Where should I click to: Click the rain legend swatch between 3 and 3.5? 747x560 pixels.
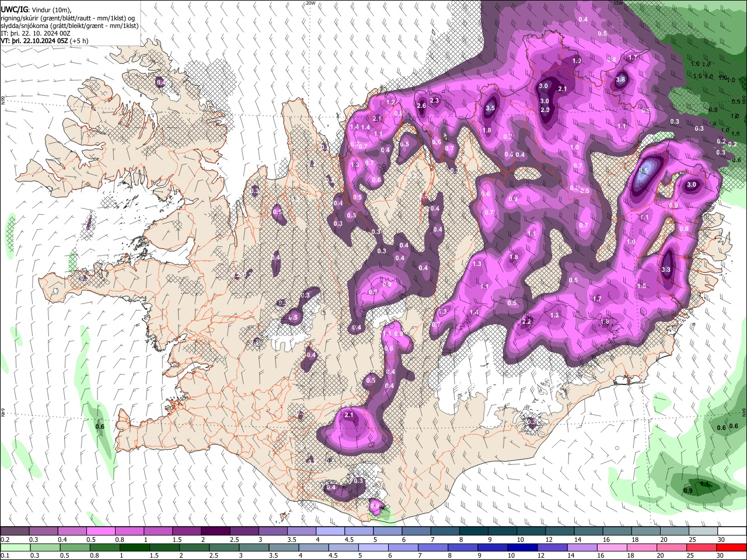click(254, 547)
